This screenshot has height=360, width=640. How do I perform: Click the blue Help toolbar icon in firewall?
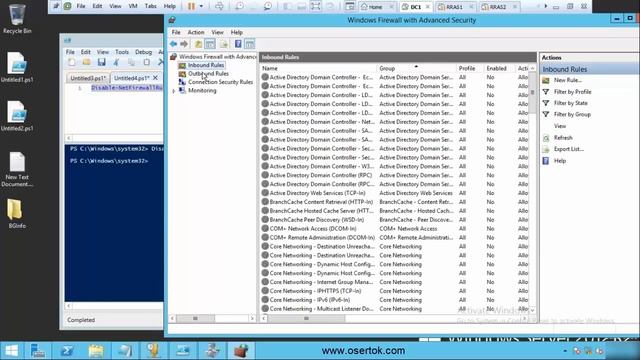(x=238, y=44)
